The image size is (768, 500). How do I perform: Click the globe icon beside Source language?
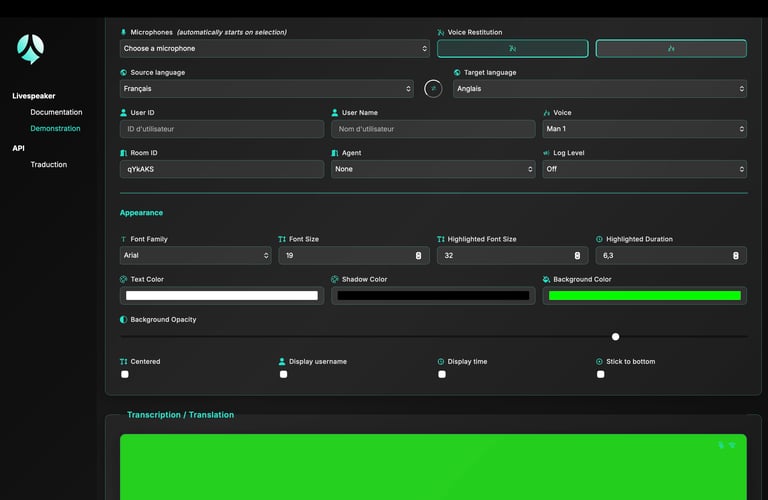[123, 72]
